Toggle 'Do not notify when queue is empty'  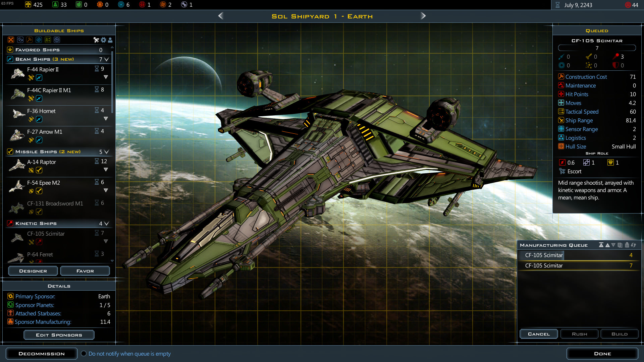tap(84, 354)
